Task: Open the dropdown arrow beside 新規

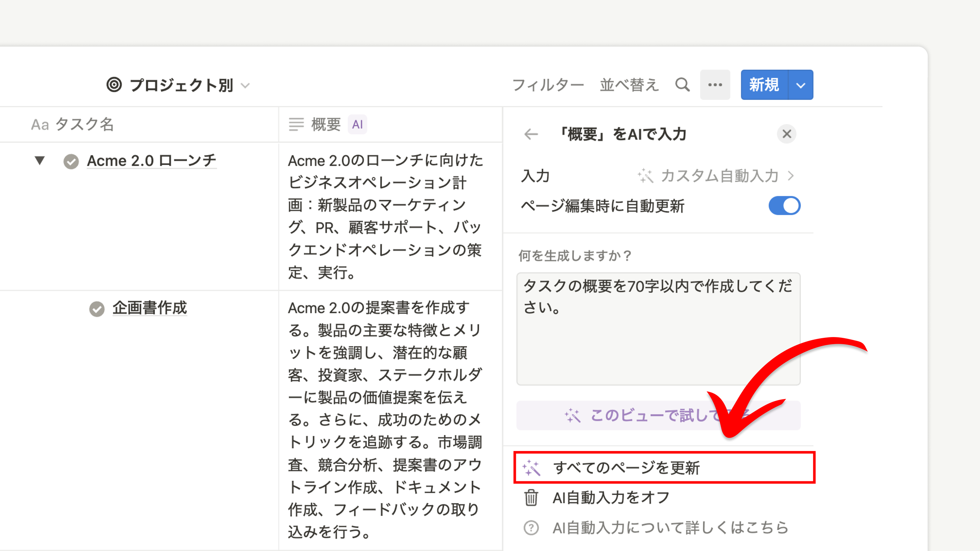Action: tap(800, 85)
